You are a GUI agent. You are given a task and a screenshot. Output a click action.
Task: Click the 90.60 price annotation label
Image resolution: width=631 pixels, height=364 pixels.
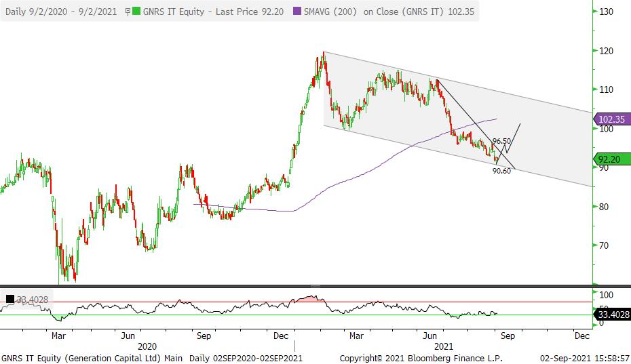click(502, 171)
